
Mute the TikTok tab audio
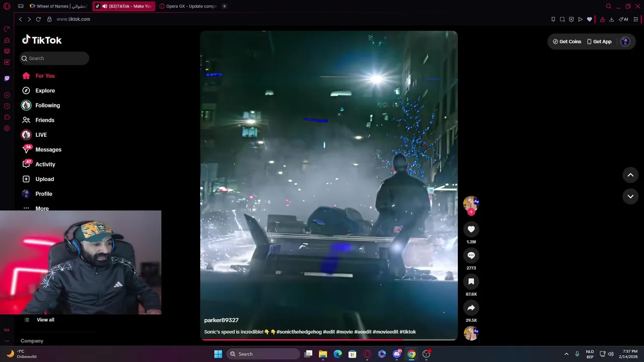(105, 6)
